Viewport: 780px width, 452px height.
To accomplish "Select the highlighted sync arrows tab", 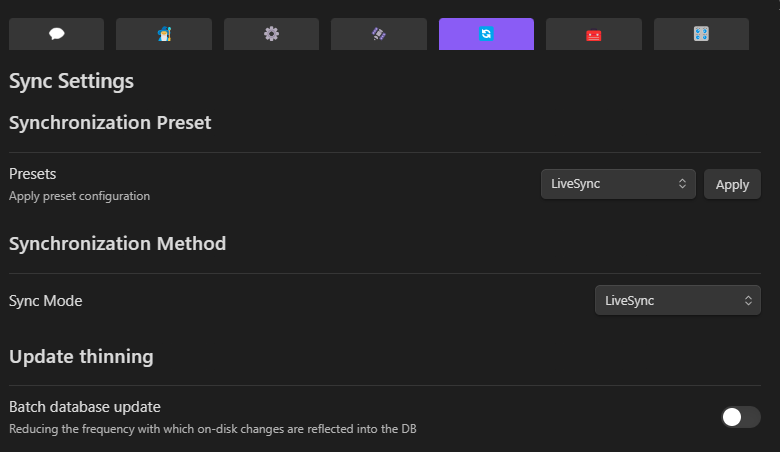I will click(486, 34).
